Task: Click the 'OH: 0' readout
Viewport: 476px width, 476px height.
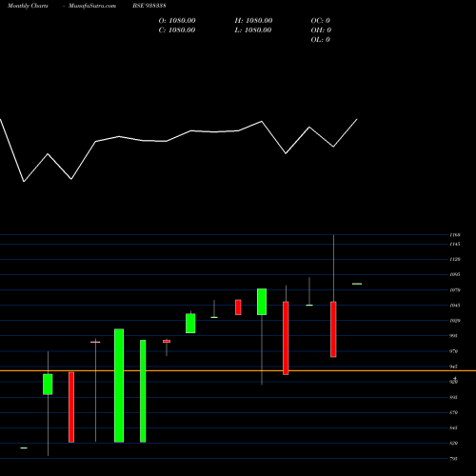Action: (x=321, y=30)
